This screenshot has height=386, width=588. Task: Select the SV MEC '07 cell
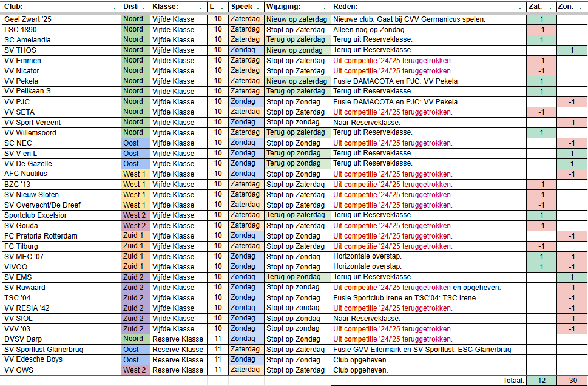pyautogui.click(x=61, y=257)
